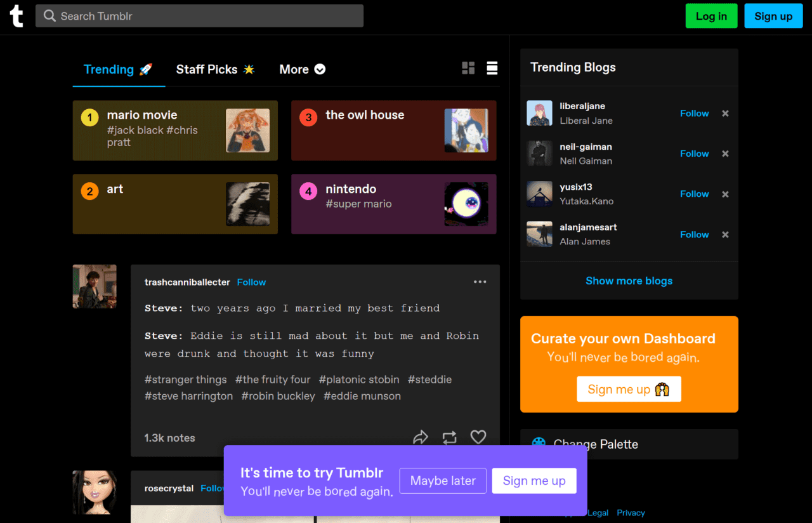Switch to list view layout
812x523 pixels.
(492, 67)
